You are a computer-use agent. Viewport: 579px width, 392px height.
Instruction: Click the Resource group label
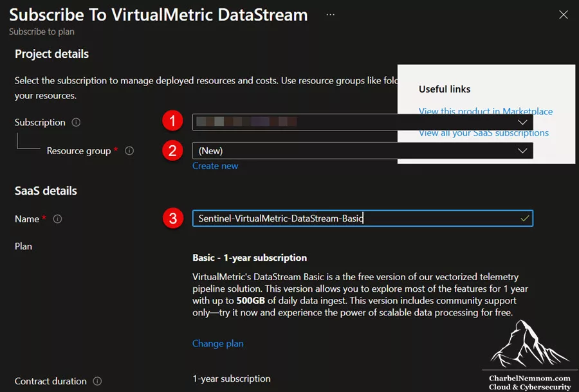point(78,151)
